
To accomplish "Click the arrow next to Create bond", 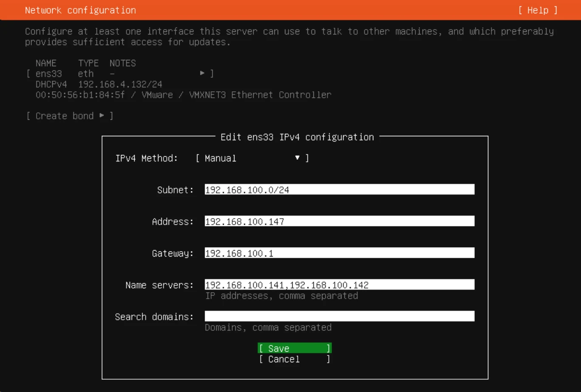I will coord(102,116).
